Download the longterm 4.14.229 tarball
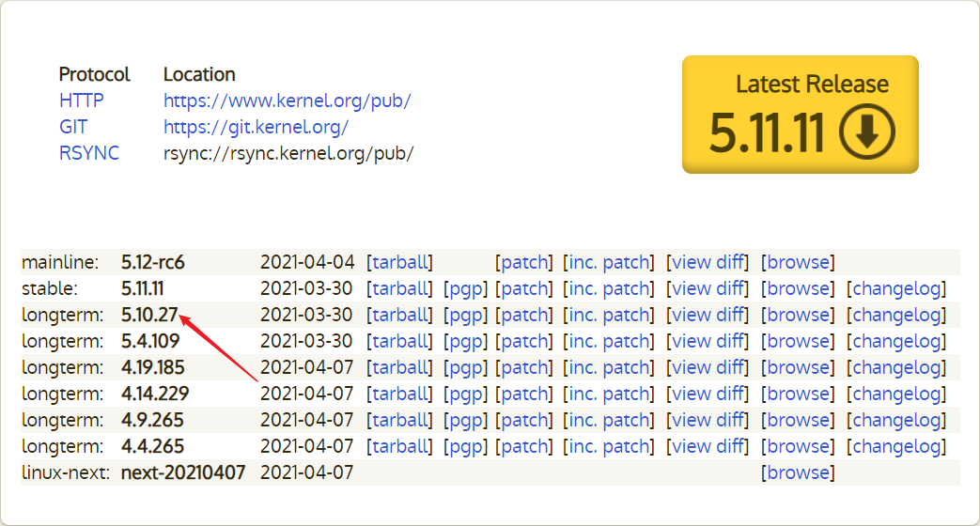Viewport: 980px width, 526px height. point(399,394)
